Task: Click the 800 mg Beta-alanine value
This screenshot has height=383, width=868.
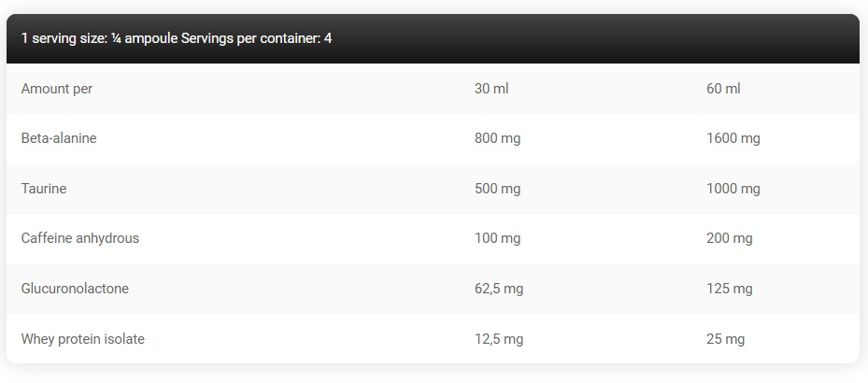Action: pyautogui.click(x=497, y=138)
